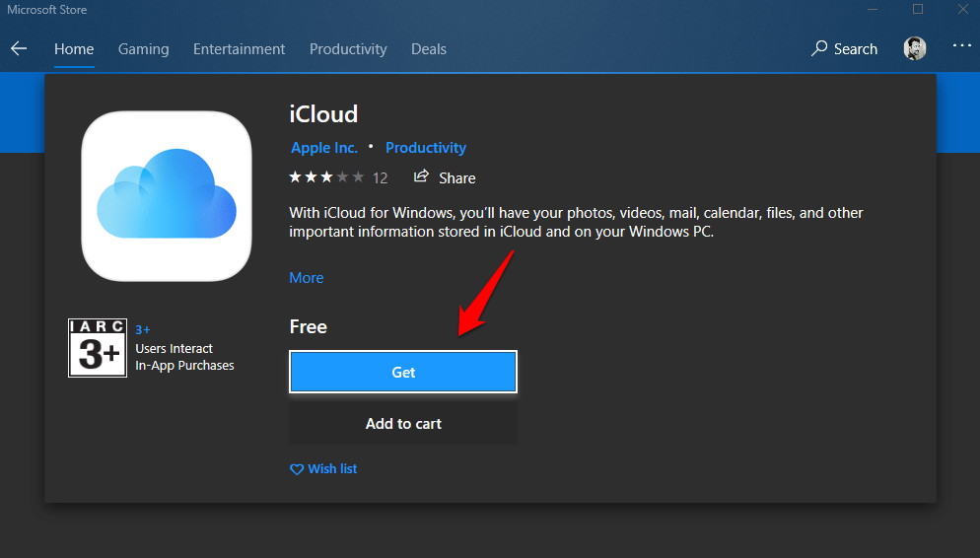This screenshot has height=558, width=980.
Task: Click the Add to cart button
Action: [403, 424]
